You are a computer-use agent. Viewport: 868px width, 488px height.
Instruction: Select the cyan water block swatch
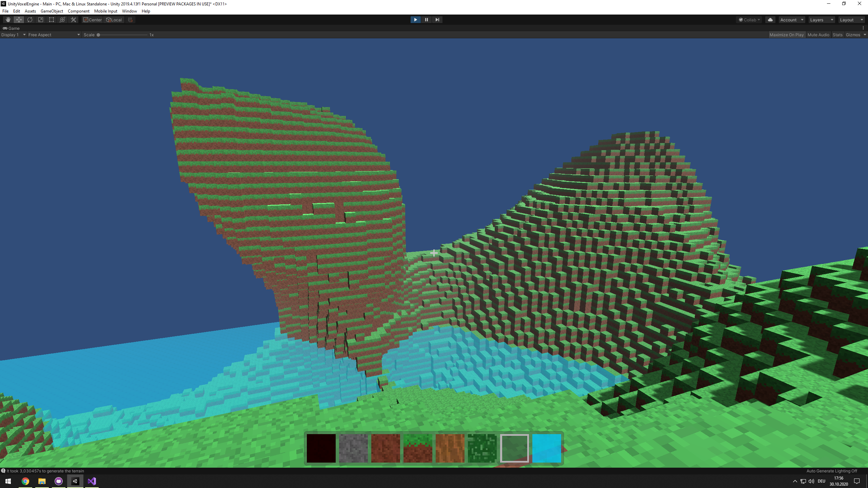[x=547, y=448]
